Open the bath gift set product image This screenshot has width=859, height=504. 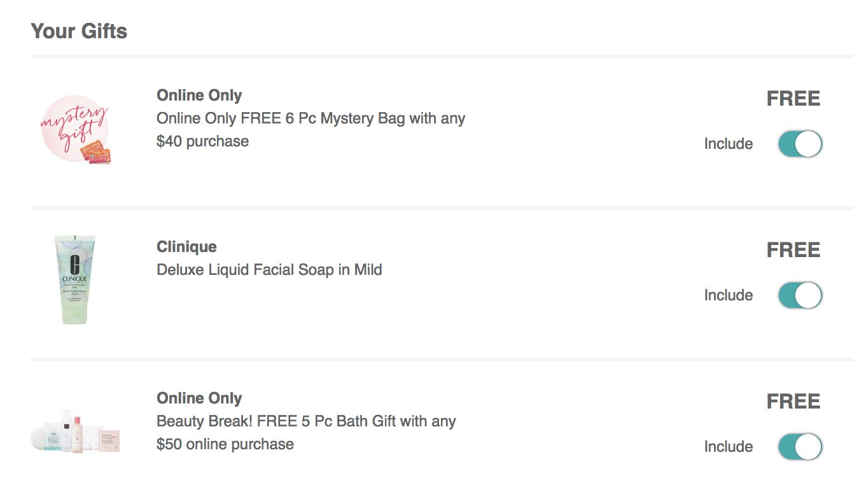coord(75,431)
